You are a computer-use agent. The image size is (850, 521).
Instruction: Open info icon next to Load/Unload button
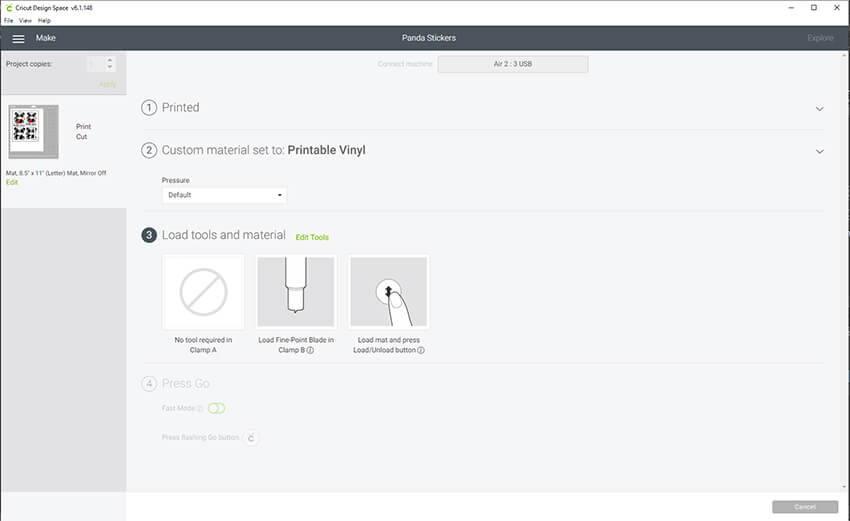(421, 350)
